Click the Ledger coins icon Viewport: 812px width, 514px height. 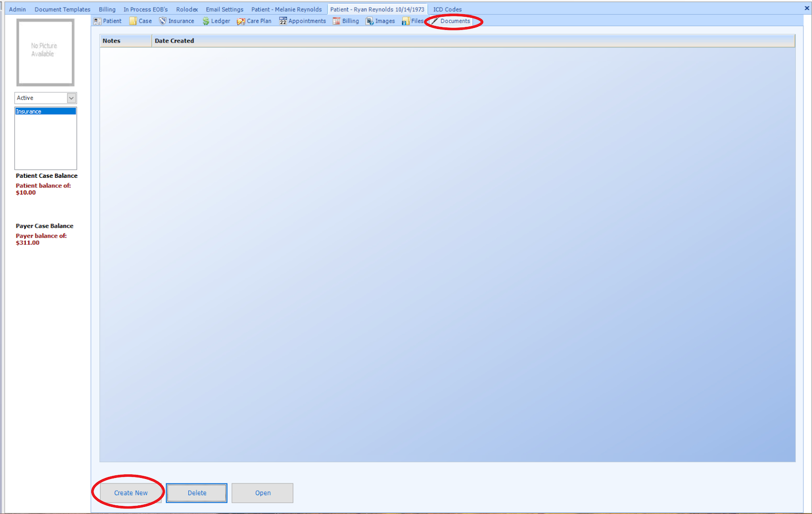pos(206,21)
